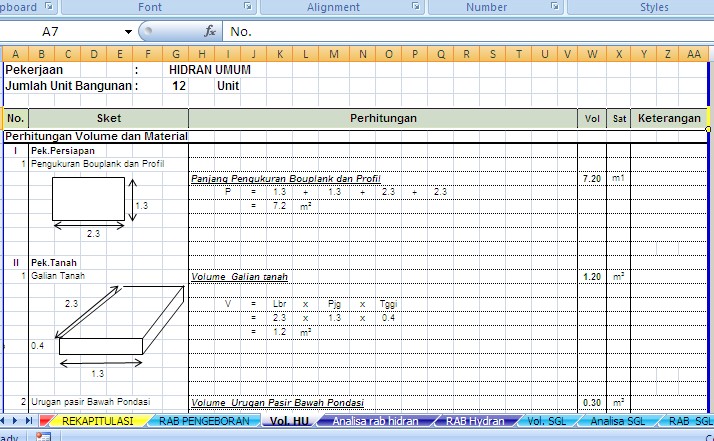Open the Clipboard group dialog launcher
The height and width of the screenshot is (441, 714).
(x=49, y=6)
